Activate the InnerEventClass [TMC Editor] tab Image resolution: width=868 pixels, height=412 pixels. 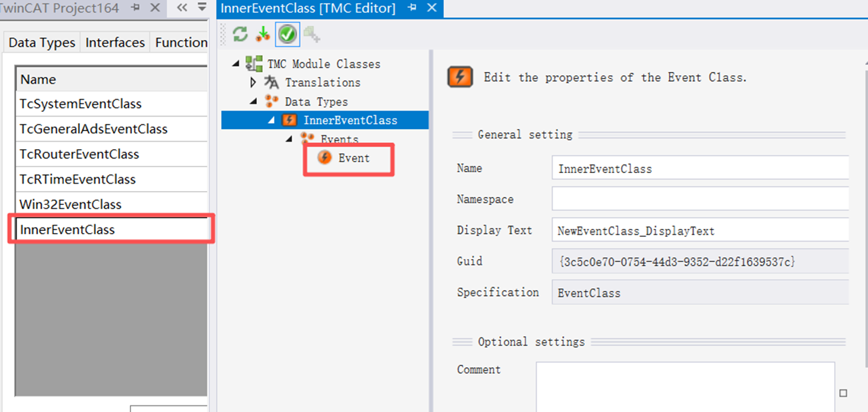308,8
